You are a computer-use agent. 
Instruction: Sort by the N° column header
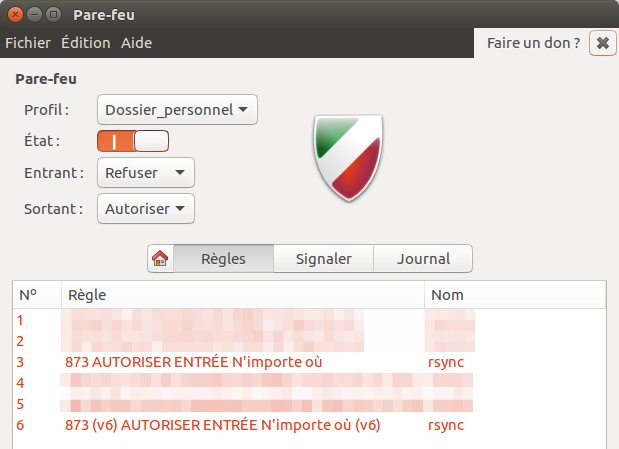pos(37,295)
